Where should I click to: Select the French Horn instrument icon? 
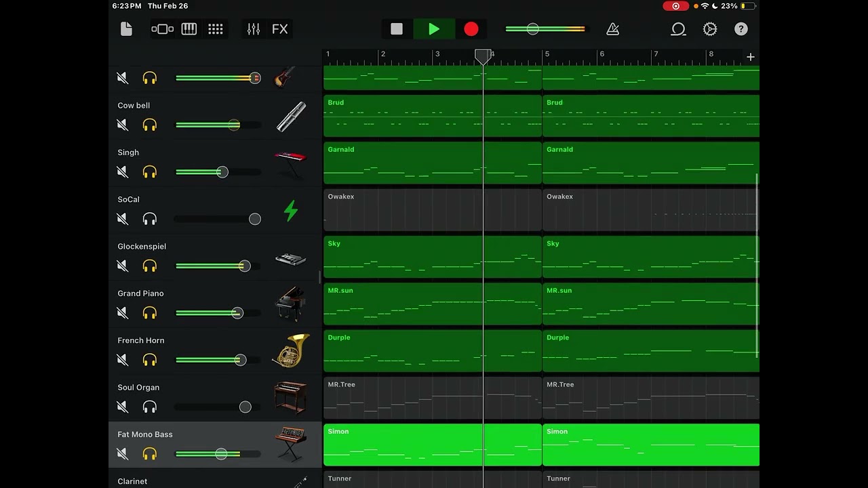[291, 351]
